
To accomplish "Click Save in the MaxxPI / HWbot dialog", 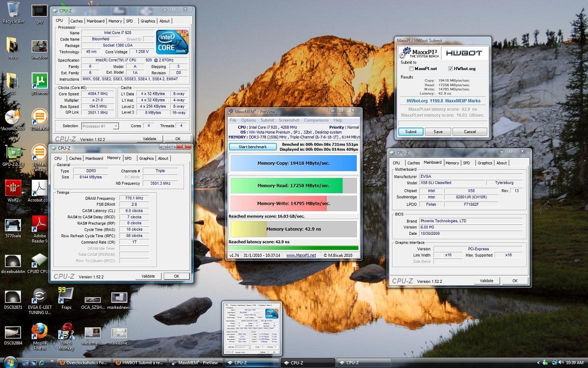I will [x=438, y=132].
